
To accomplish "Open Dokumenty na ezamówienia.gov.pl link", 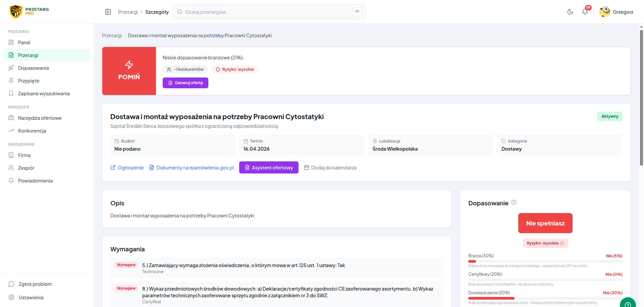I will tap(192, 167).
